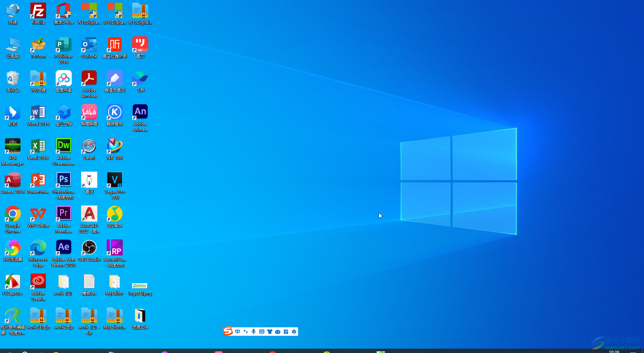Open Publisher 2016 shortcut
This screenshot has height=353, width=644.
click(x=64, y=50)
